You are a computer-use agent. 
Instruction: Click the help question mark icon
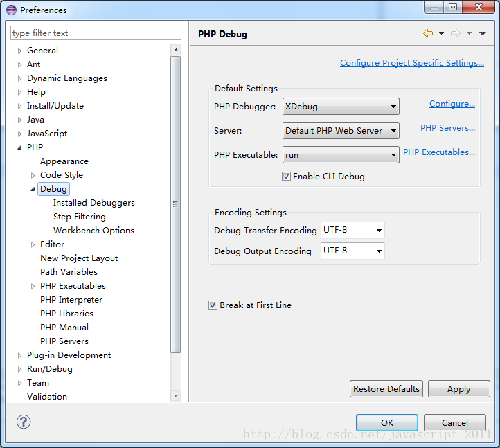[x=24, y=422]
